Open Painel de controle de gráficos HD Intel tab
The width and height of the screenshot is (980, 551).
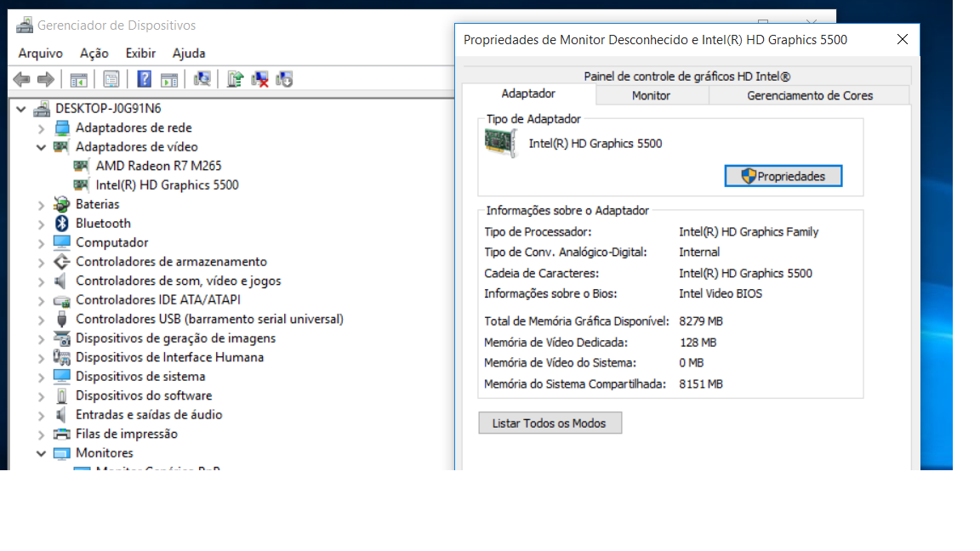click(x=687, y=77)
